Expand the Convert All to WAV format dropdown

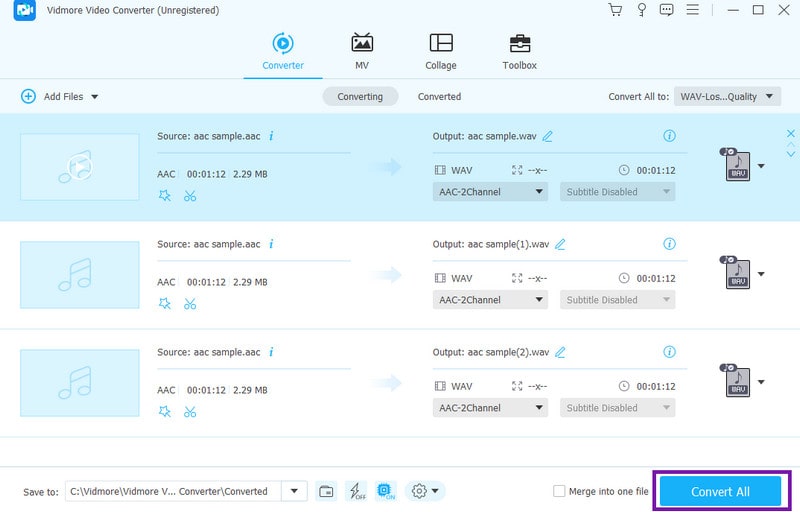[x=727, y=97]
